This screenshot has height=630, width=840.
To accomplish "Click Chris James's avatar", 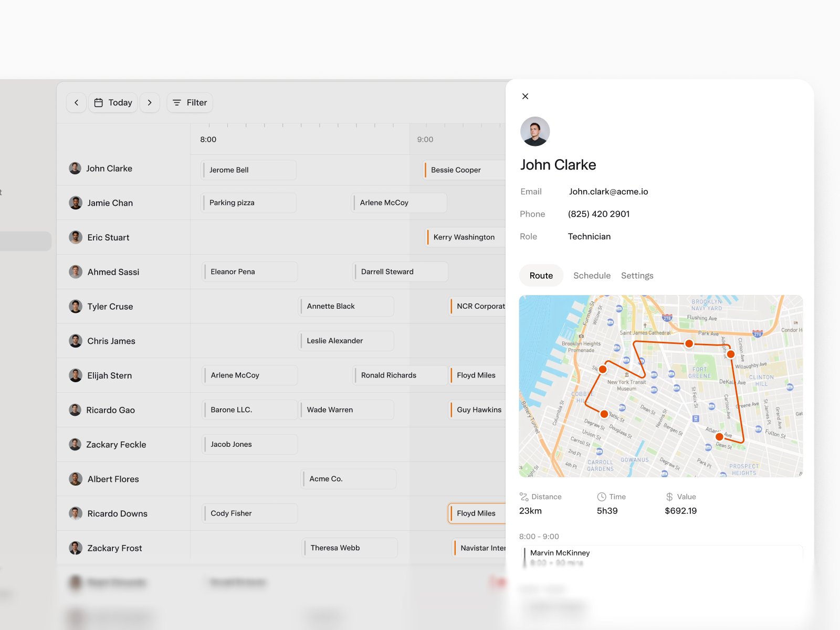I will click(x=76, y=341).
